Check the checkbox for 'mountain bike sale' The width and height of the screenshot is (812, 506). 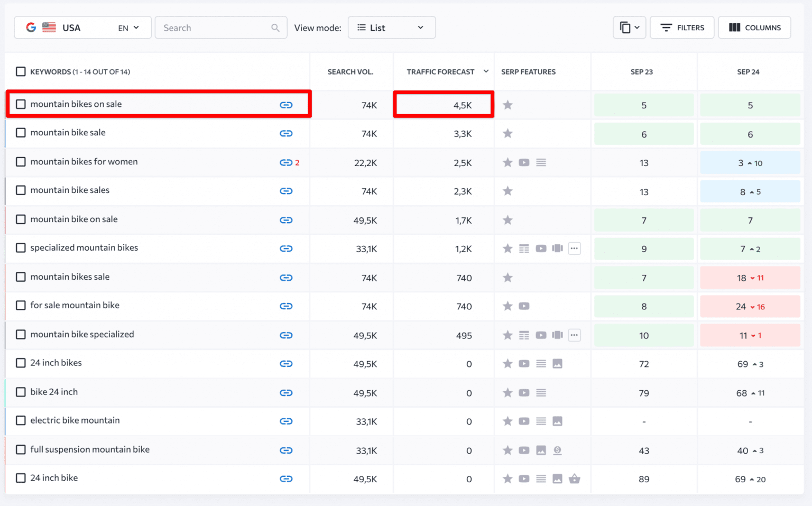point(21,133)
